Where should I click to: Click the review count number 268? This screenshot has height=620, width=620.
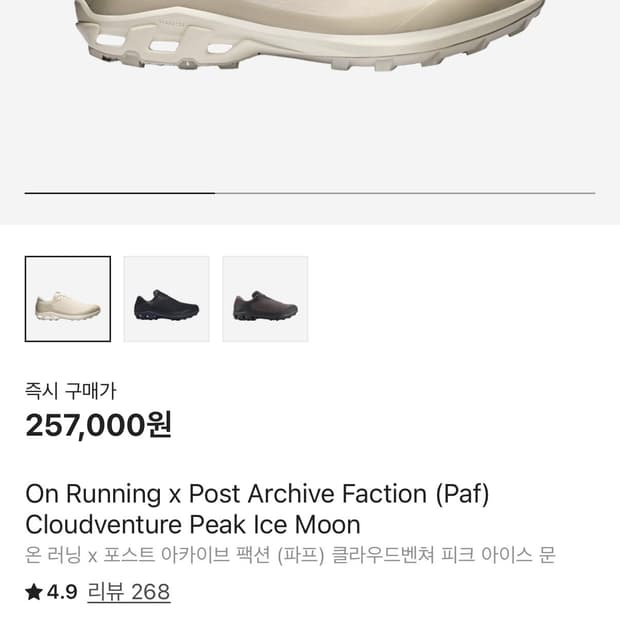(150, 592)
